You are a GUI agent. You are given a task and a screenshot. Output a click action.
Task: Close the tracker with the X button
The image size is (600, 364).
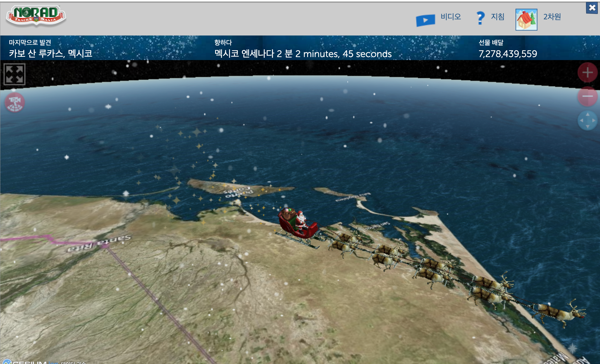coord(592,8)
